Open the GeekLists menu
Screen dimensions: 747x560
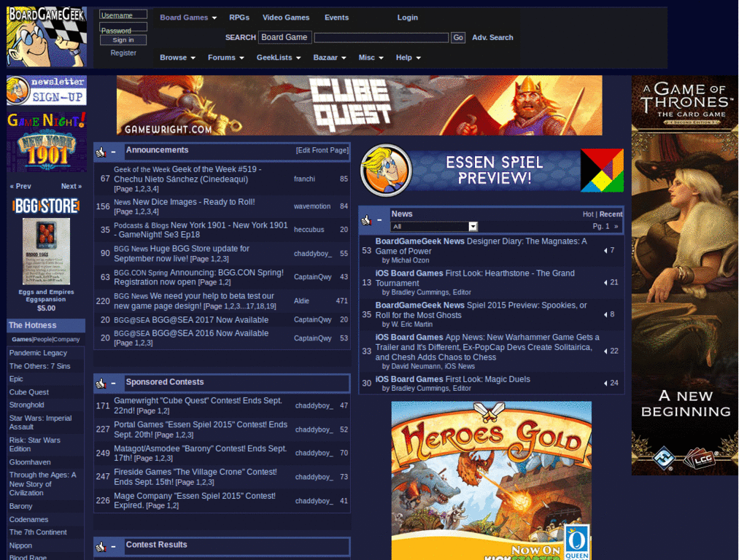[279, 58]
